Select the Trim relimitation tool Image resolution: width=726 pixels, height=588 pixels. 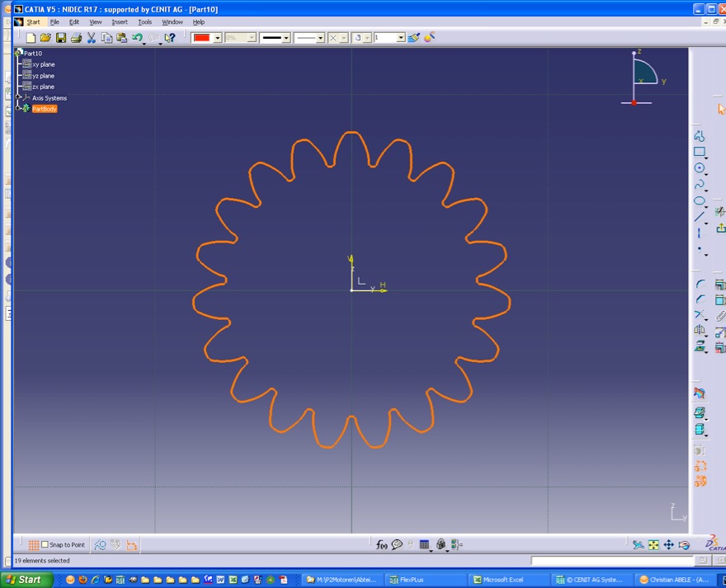700,315
